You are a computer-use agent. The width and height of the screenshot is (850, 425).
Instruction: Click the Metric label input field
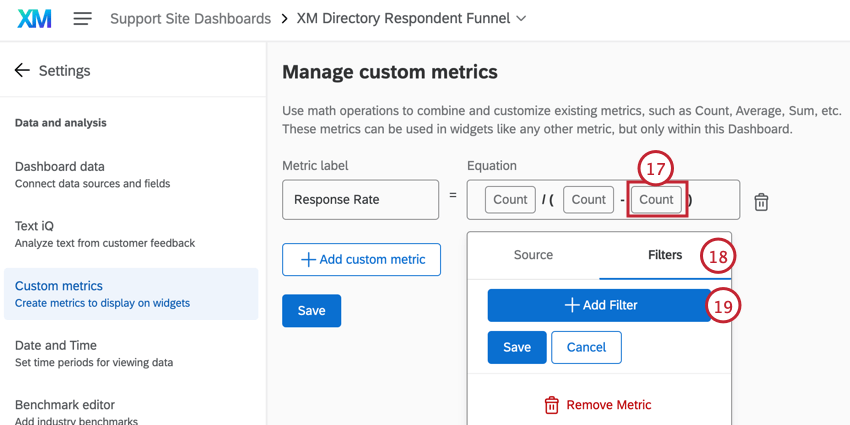[360, 200]
